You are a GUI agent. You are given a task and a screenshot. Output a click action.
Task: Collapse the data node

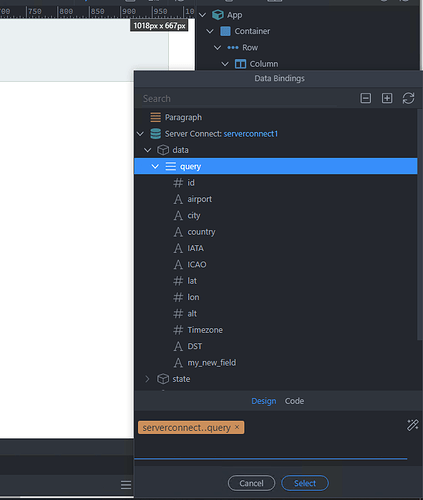coord(148,150)
